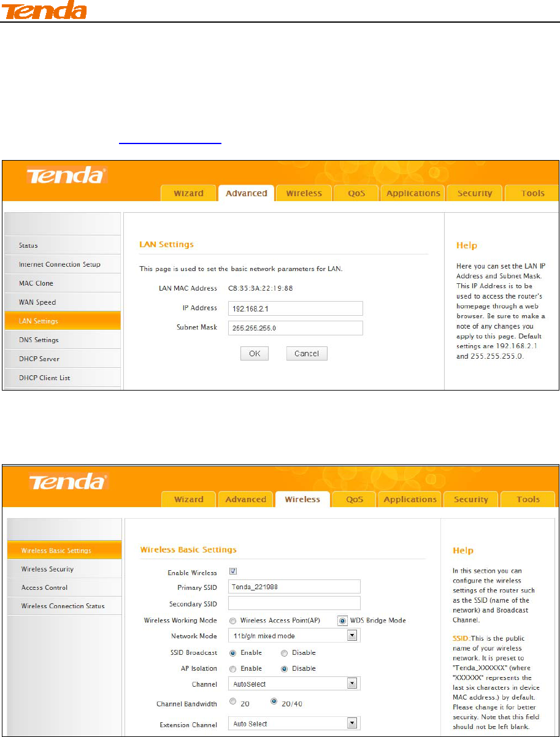
Task: Open DHCP Server sidebar item
Action: coord(62,359)
